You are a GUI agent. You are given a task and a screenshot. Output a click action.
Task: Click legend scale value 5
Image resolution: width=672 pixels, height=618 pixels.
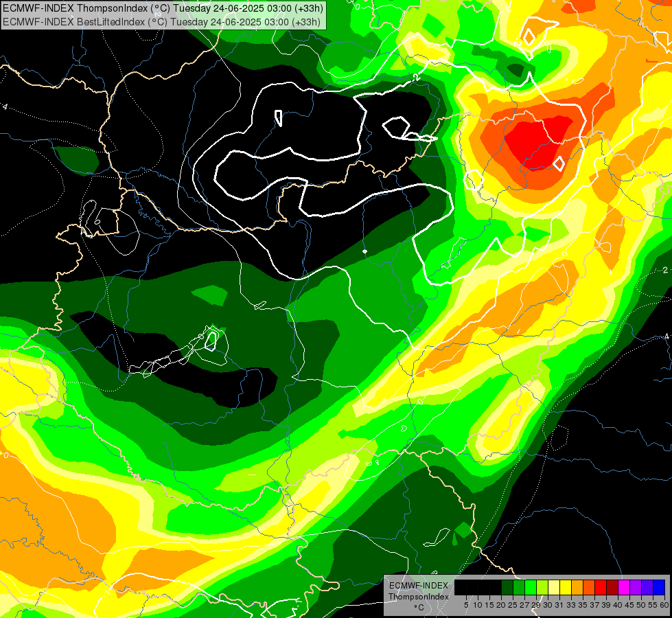[466, 605]
